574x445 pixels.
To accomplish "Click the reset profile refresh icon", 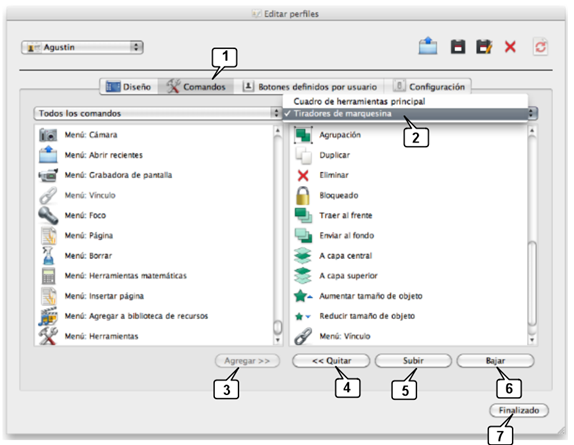I will [x=540, y=47].
